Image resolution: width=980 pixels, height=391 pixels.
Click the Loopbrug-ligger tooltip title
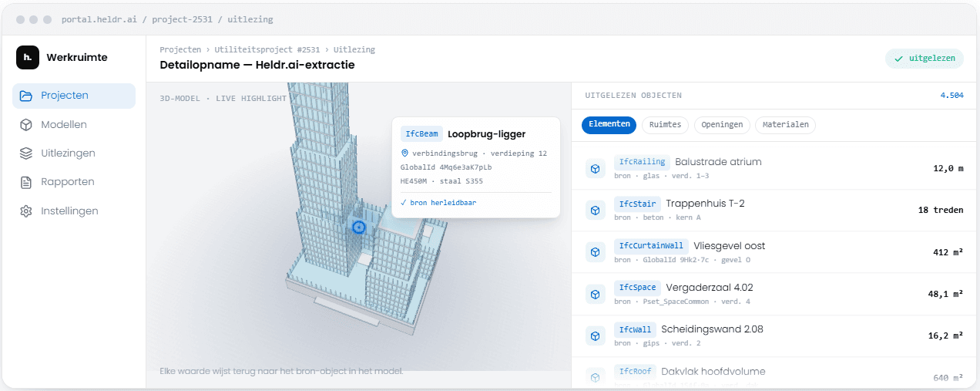(x=486, y=134)
